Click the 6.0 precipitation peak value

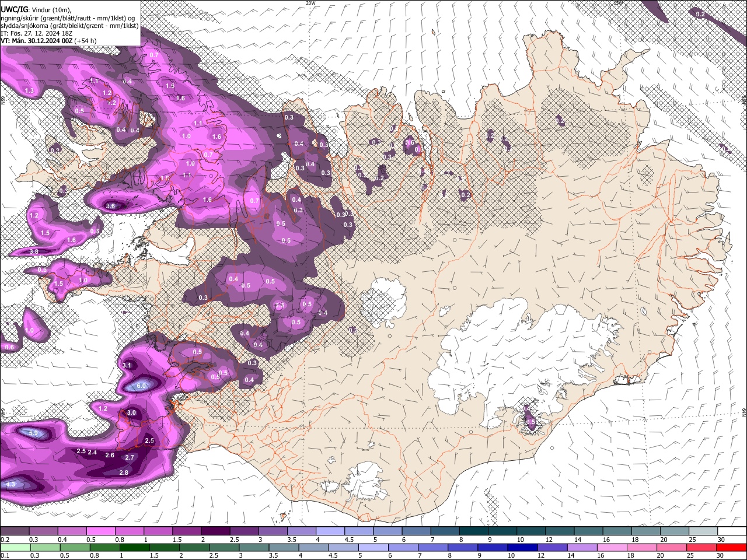point(141,386)
